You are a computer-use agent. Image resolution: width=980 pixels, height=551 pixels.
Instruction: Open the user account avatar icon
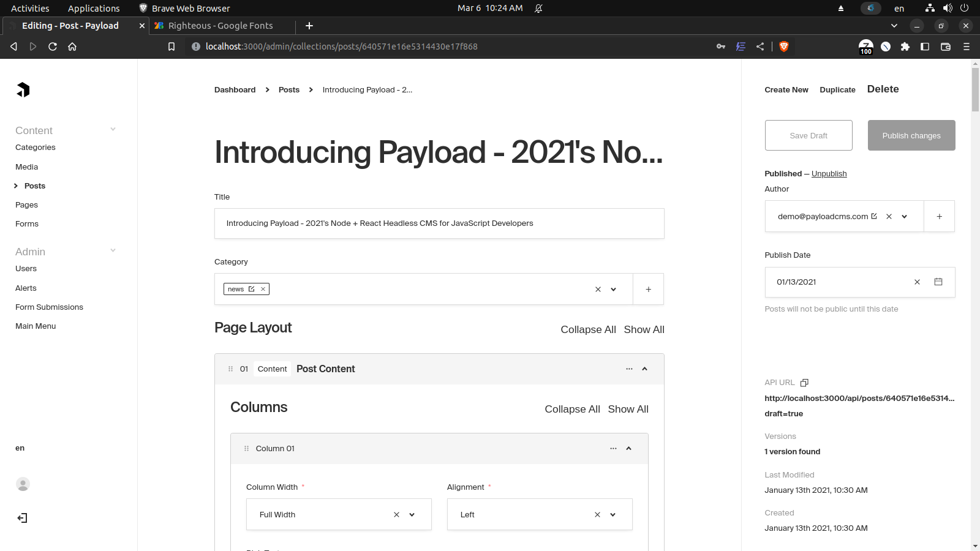tap(23, 484)
